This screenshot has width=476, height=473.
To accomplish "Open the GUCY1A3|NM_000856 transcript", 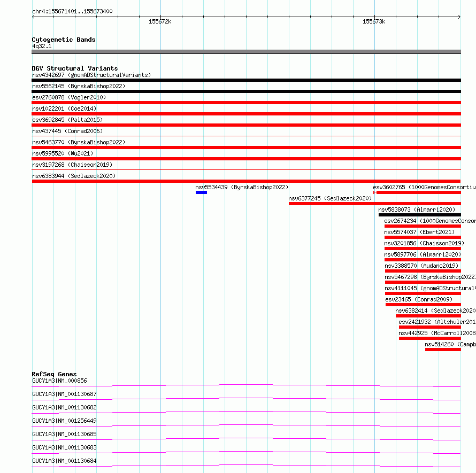I will coord(59,381).
